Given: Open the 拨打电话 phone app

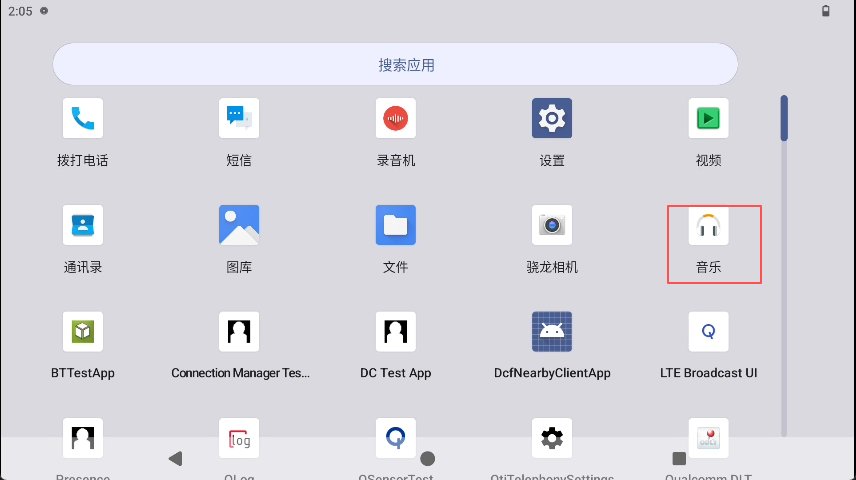Looking at the screenshot, I should 82,119.
